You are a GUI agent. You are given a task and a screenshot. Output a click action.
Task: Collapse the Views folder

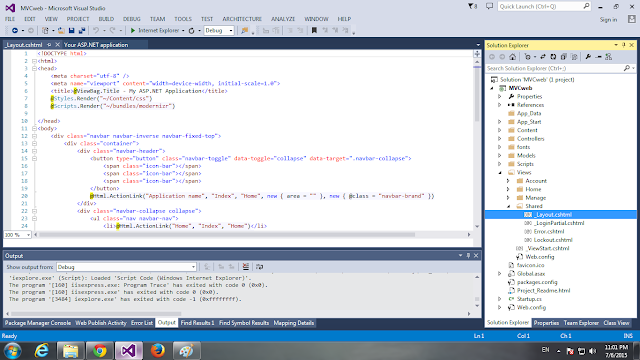(500, 173)
